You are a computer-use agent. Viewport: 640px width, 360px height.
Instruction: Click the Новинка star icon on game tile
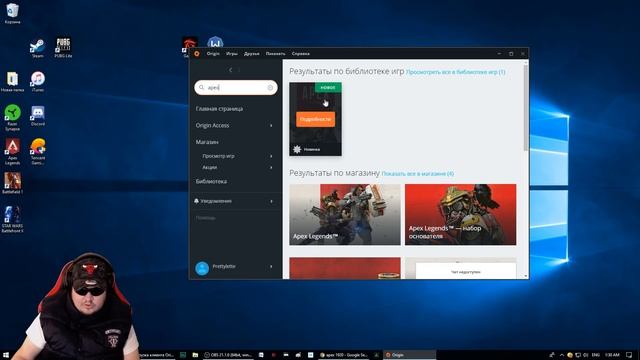click(x=297, y=149)
